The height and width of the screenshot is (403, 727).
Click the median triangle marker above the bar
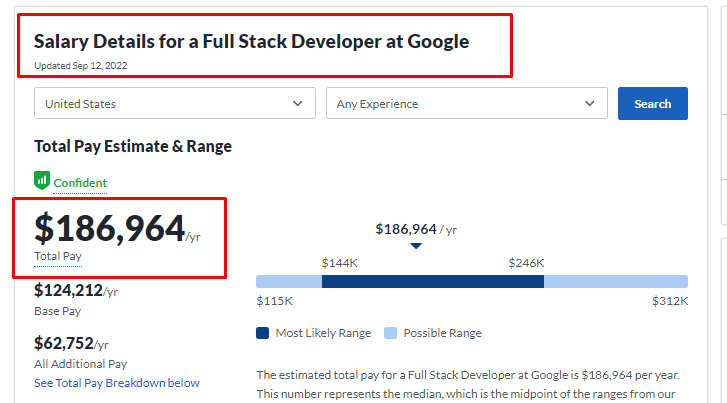coord(416,246)
